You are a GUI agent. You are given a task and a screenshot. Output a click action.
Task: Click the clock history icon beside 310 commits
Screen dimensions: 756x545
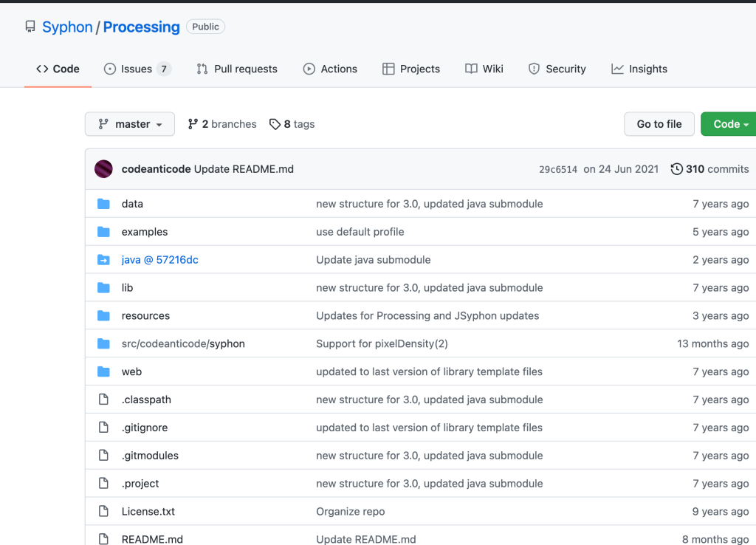676,169
